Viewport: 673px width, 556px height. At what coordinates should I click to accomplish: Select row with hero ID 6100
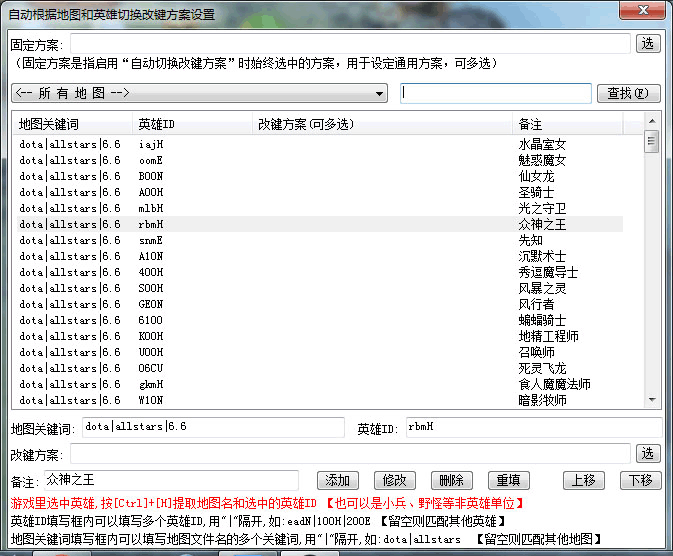pos(320,320)
